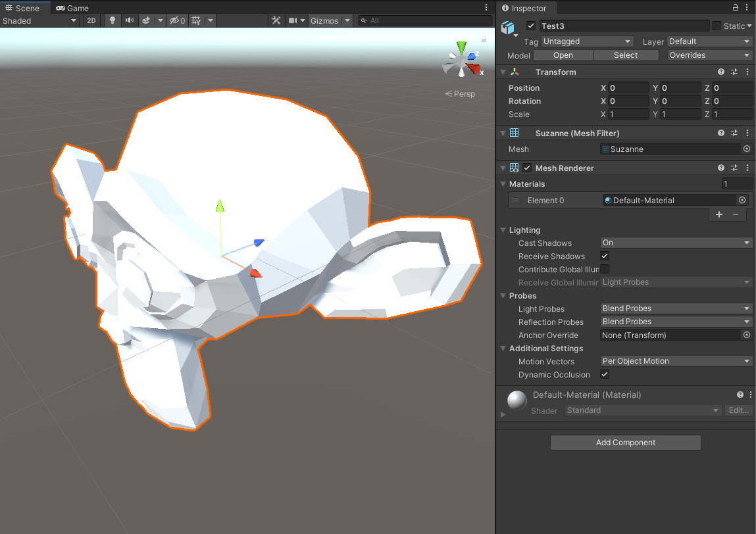Open the component tools wrench icon
756x534 pixels.
(x=276, y=20)
